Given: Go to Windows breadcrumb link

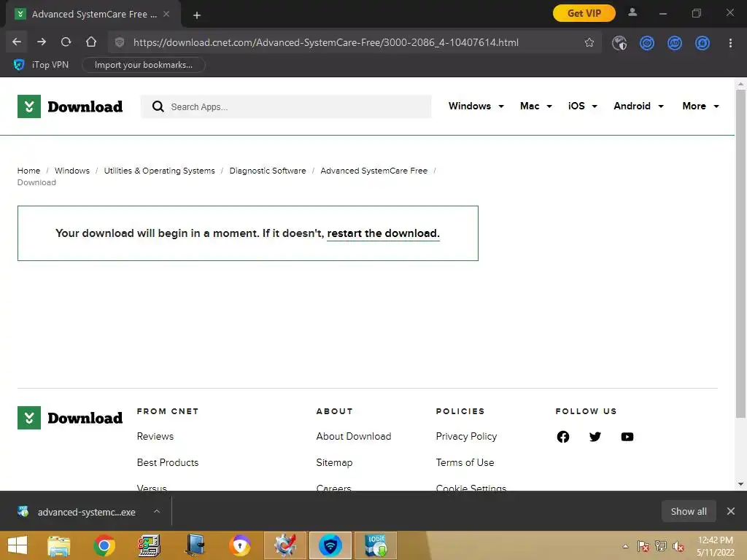Looking at the screenshot, I should point(72,171).
